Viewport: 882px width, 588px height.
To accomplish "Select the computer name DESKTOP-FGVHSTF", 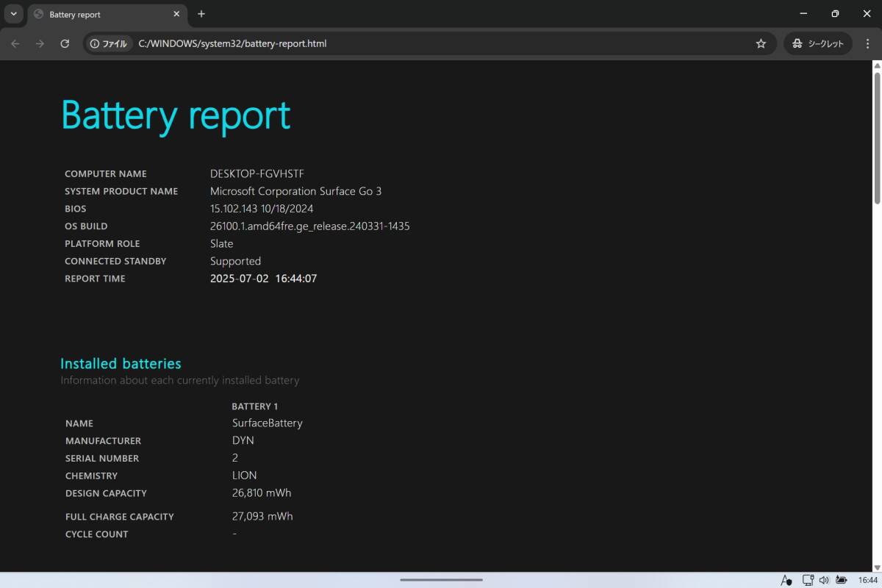I will coord(257,173).
